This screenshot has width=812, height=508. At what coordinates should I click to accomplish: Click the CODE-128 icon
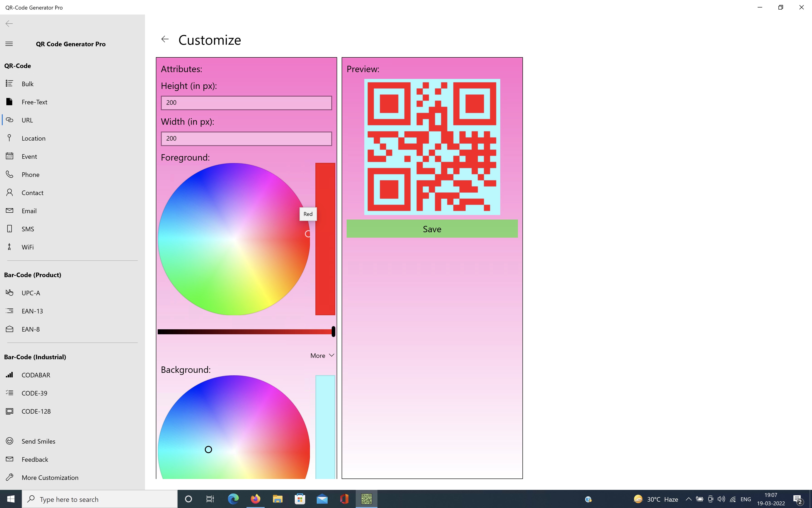pyautogui.click(x=9, y=411)
